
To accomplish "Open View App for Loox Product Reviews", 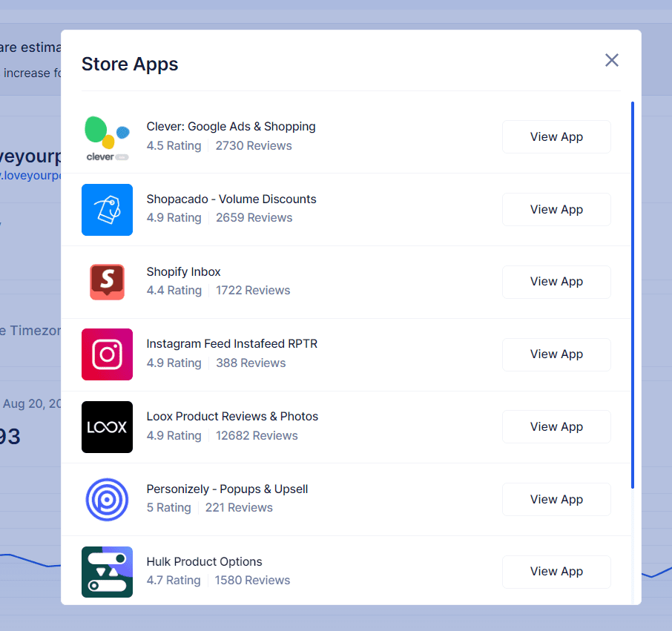I will pos(556,426).
